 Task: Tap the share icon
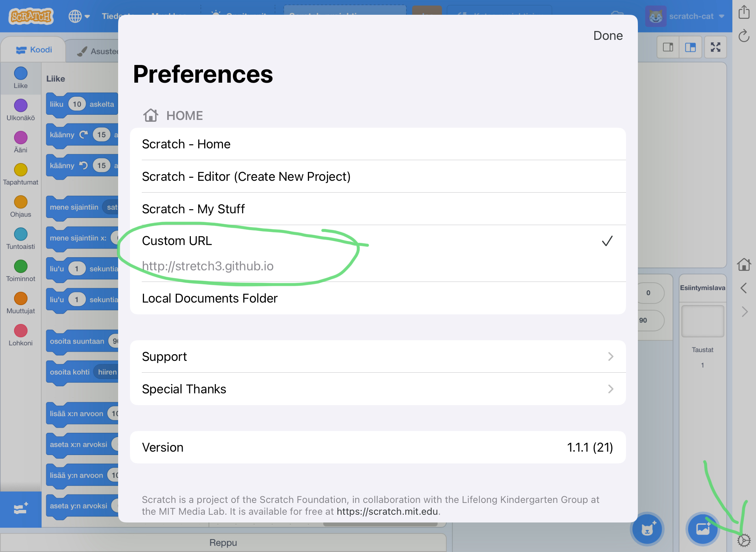point(744,12)
